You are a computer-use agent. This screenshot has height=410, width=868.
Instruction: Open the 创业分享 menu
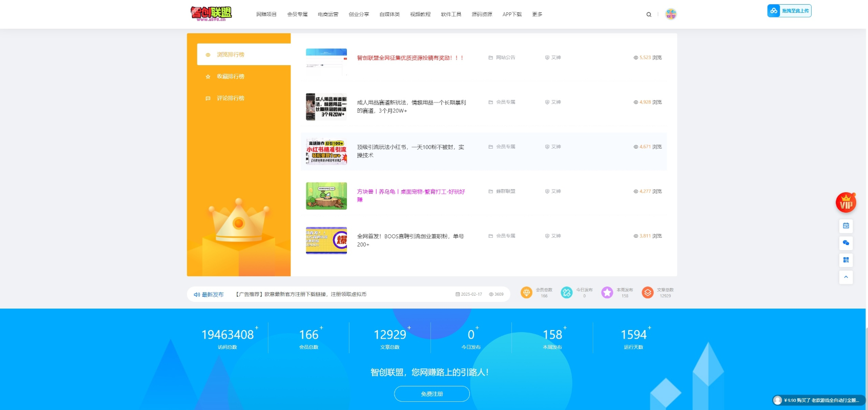coord(359,14)
